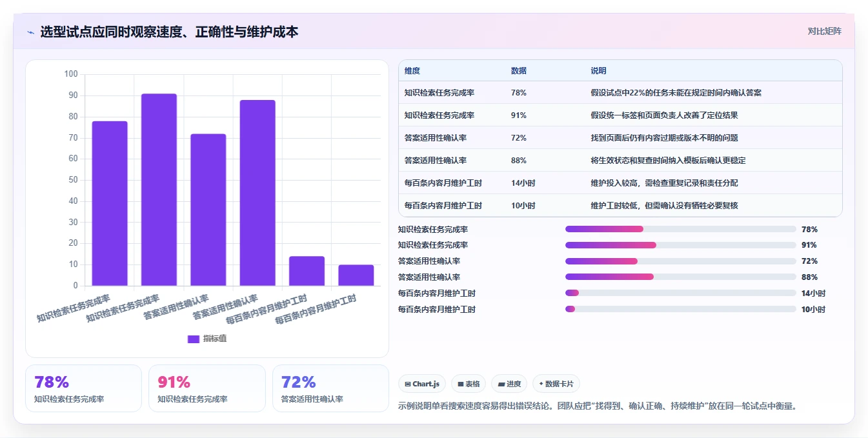This screenshot has width=868, height=438.
Task: Click the 78% value ending the first progress row
Action: click(x=809, y=230)
